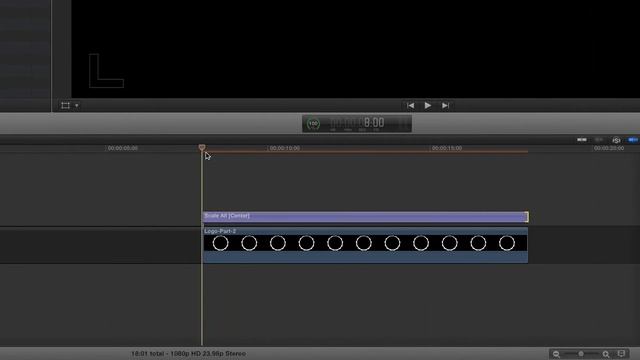
Task: Open the clip appearance options button
Action: tap(621, 353)
